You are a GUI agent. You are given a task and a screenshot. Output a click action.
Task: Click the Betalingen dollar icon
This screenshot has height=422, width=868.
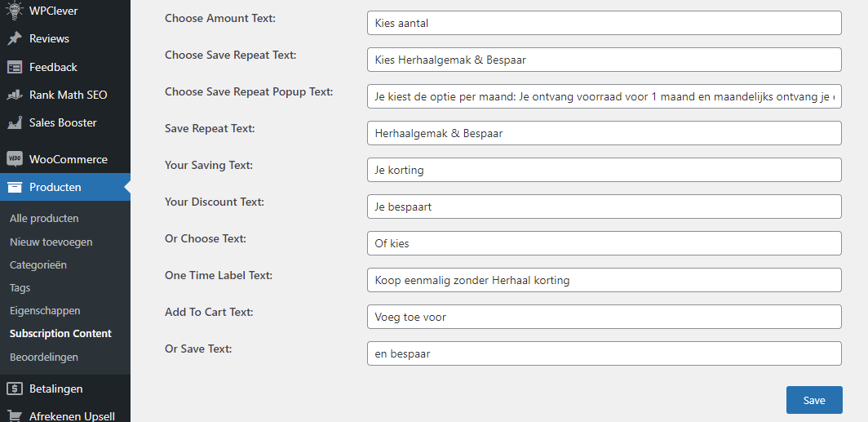(14, 389)
